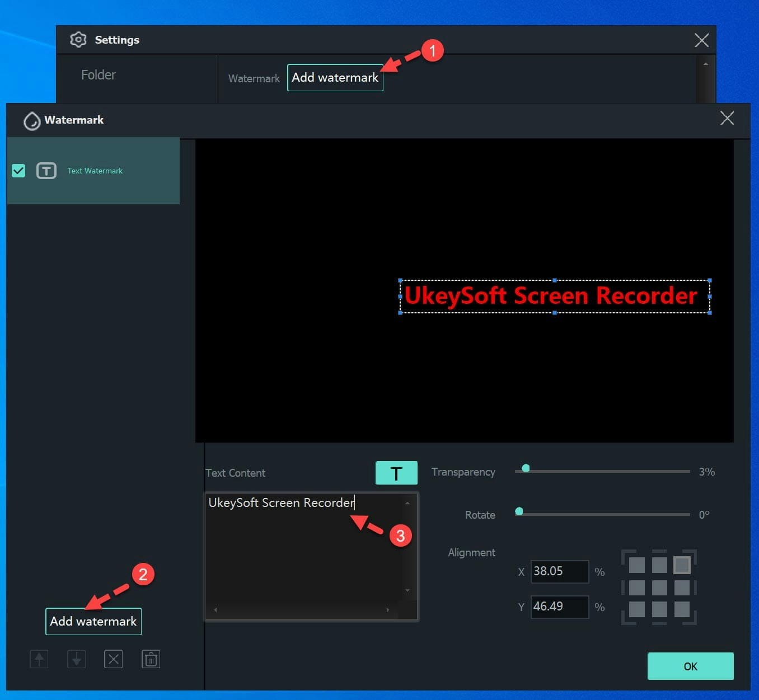The height and width of the screenshot is (700, 759).
Task: Click Settings window scrollbar up arrow
Action: [705, 64]
